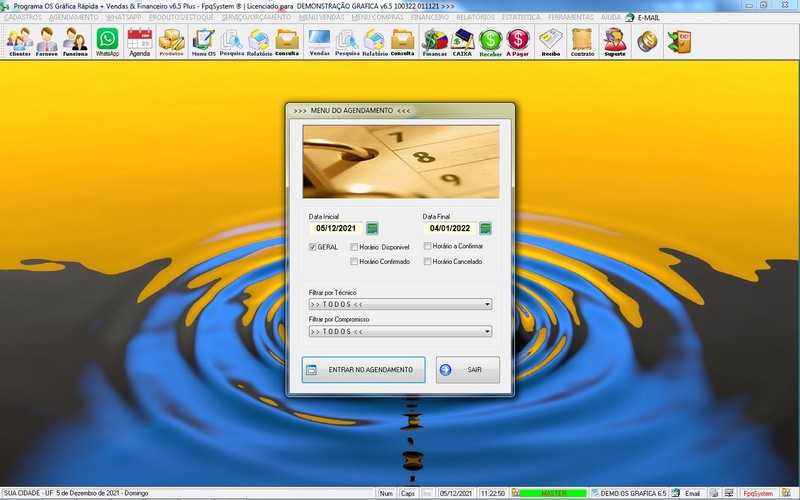Check the Horário Cancelado checkbox
The width and height of the screenshot is (800, 500).
point(428,261)
